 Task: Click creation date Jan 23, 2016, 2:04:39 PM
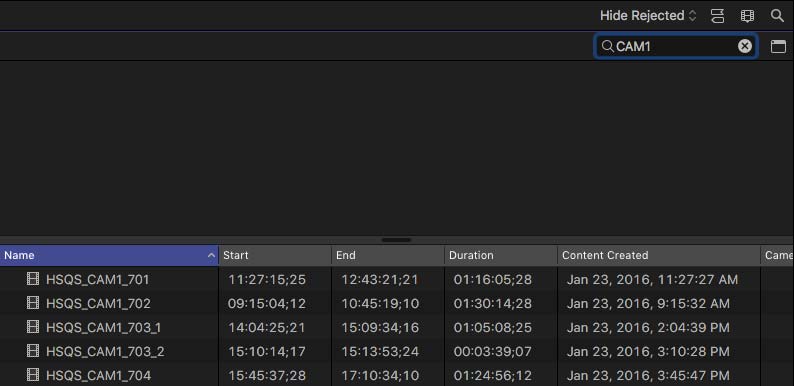[648, 328]
